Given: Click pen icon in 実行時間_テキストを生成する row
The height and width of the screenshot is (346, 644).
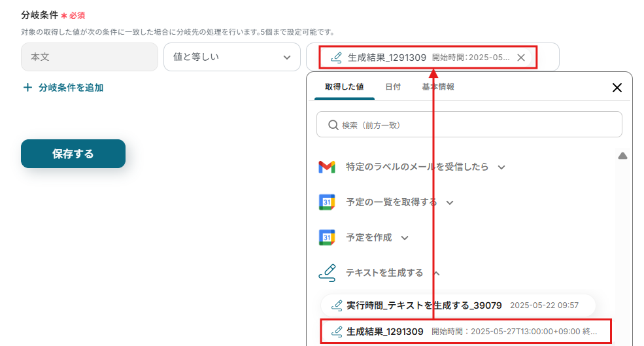Looking at the screenshot, I should tap(336, 305).
